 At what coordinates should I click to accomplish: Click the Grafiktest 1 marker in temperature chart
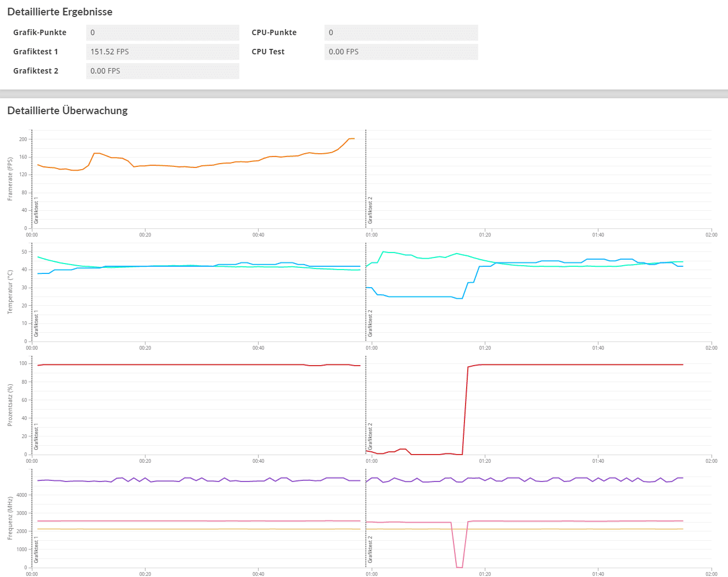point(36,324)
